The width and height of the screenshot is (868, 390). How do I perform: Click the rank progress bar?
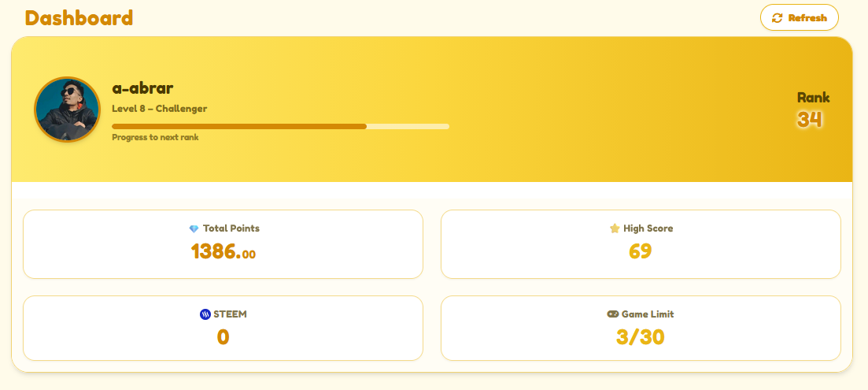coord(281,126)
